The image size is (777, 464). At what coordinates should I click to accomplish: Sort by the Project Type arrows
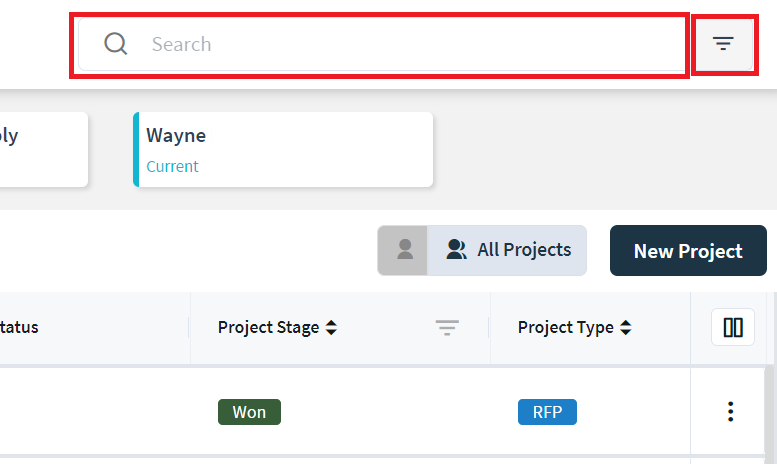[626, 328]
